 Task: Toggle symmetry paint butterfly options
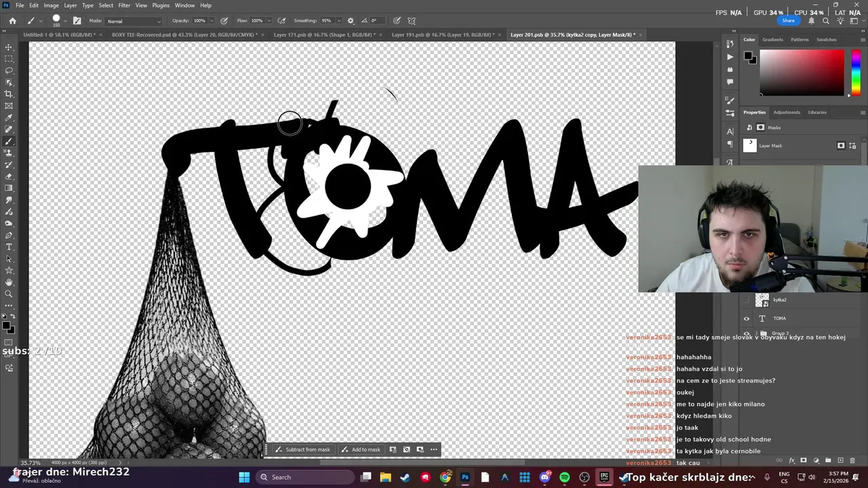(411, 21)
